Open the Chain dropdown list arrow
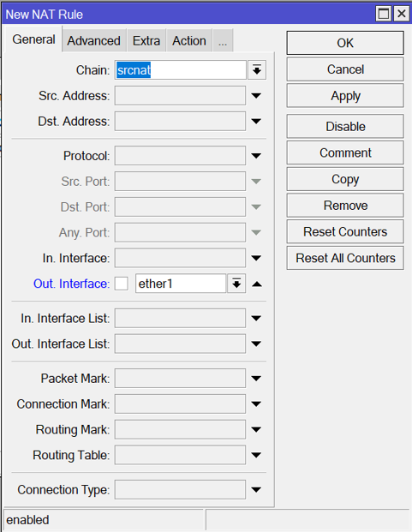412x532 pixels. 257,70
